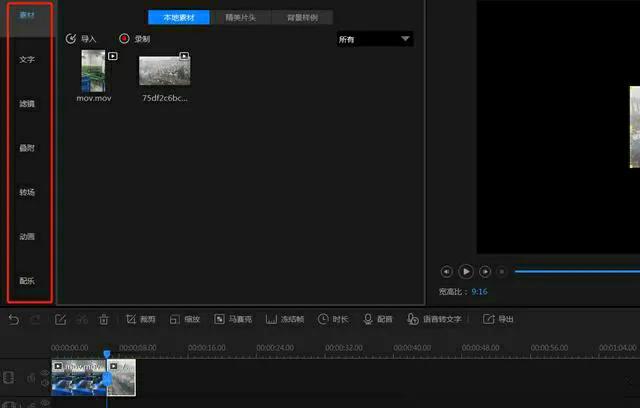Select the second gray clip on the timeline
The image size is (640, 408).
(x=121, y=378)
